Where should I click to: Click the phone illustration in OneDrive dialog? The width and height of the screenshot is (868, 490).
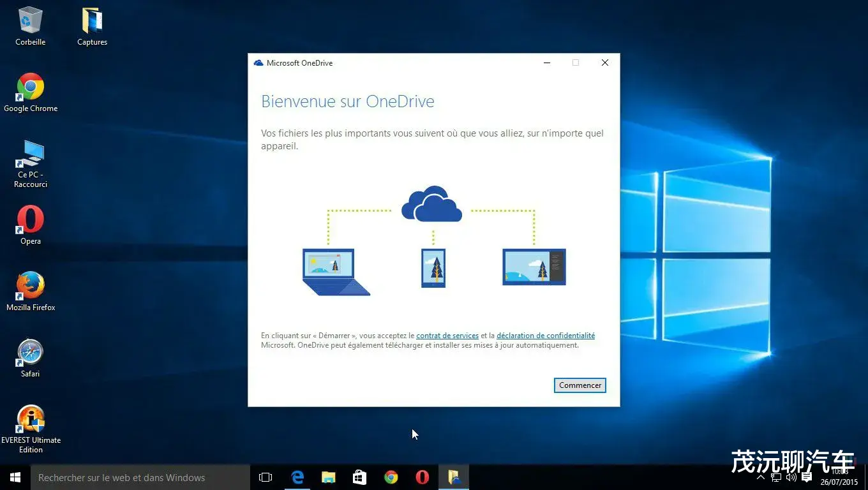point(433,268)
